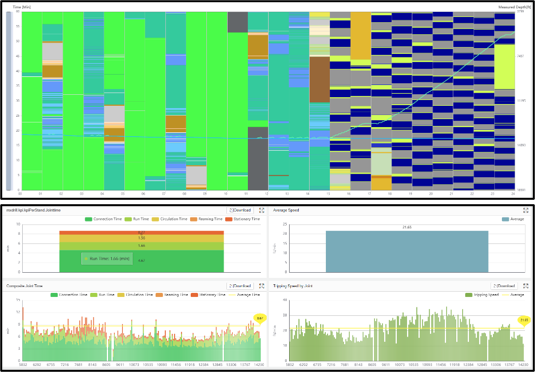Screen dimensions: 535x372
Task: Toggle Circulation Time in Composite Joint Time legend
Action: (x=135, y=295)
